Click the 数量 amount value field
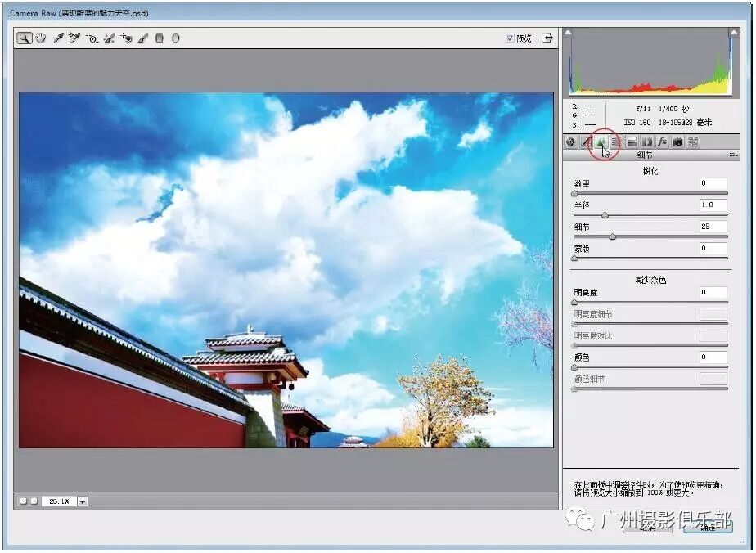This screenshot has width=756, height=553. coord(713,183)
